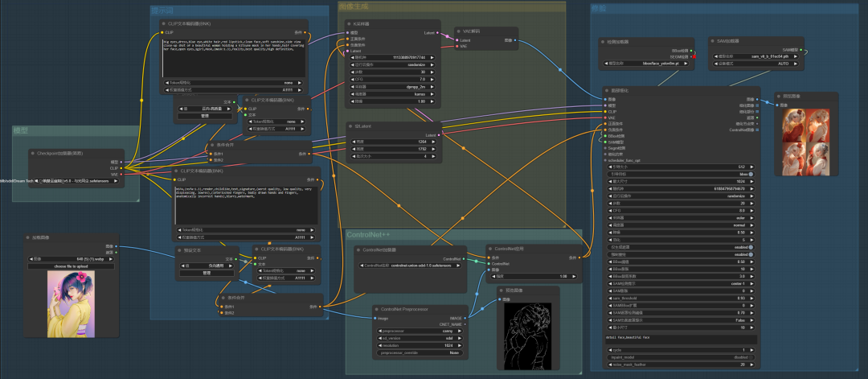The width and height of the screenshot is (868, 379).
Task: Collapse the 空Latent node via its title dot
Action: coord(350,126)
